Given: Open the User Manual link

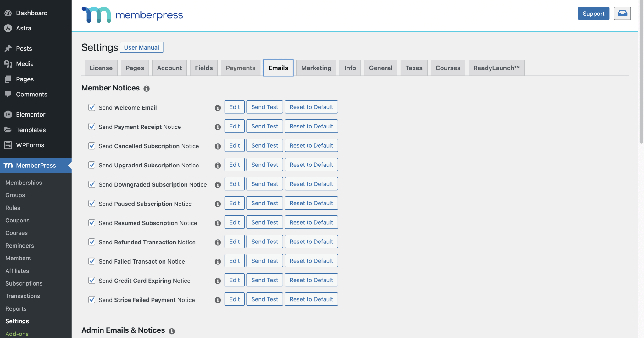Looking at the screenshot, I should pos(142,47).
